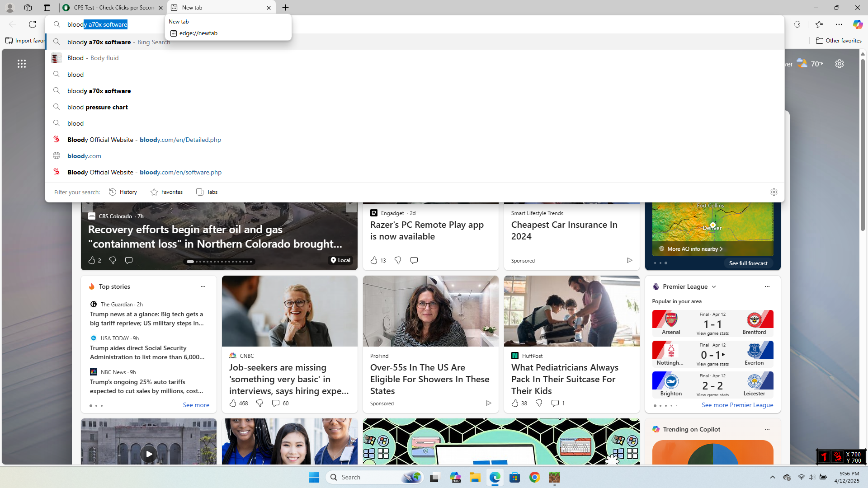Open new tab page settings gear

(840, 64)
